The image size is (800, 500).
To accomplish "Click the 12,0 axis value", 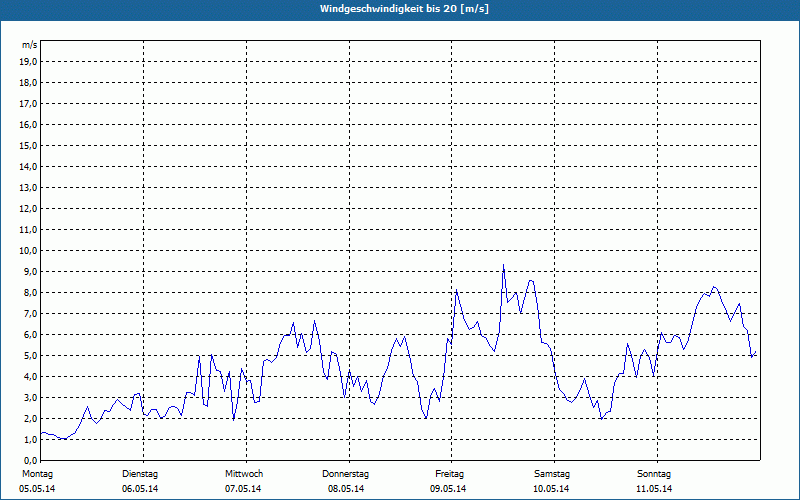I will (x=29, y=209).
